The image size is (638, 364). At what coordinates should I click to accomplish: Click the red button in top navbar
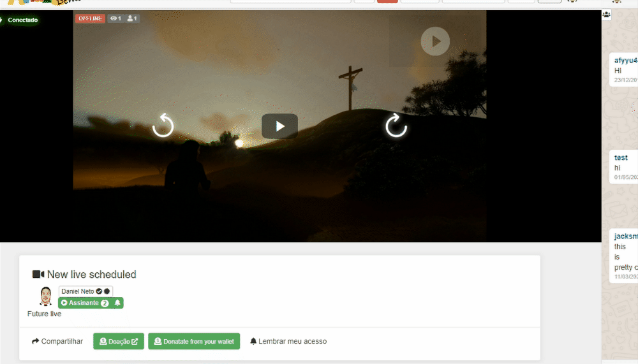coord(387,1)
